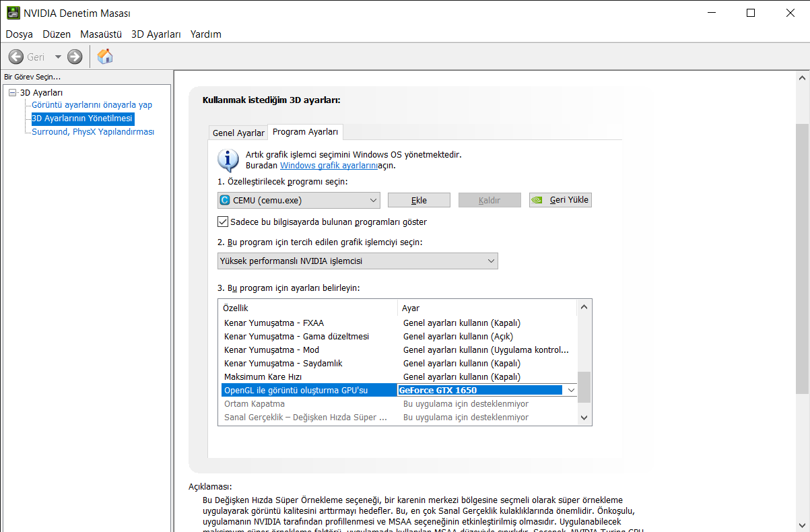The height and width of the screenshot is (532, 810).
Task: Click the disabled Kaldır button
Action: (x=490, y=200)
